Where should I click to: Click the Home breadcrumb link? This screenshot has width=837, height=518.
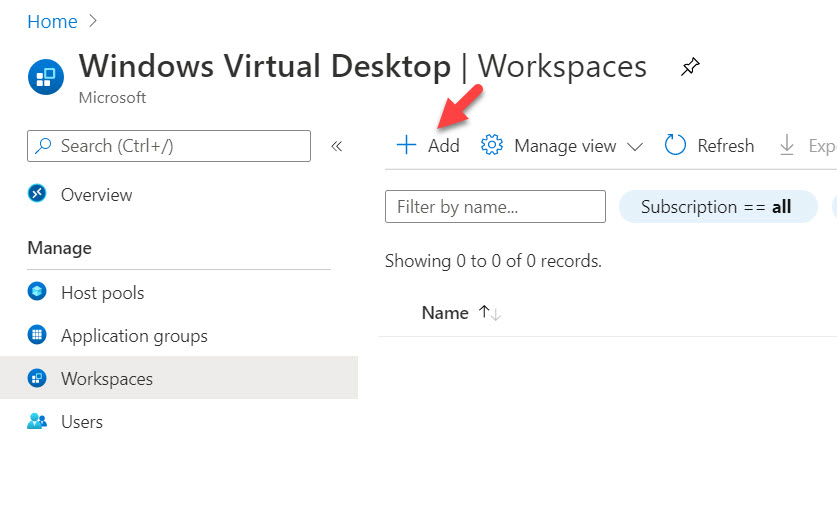52,22
